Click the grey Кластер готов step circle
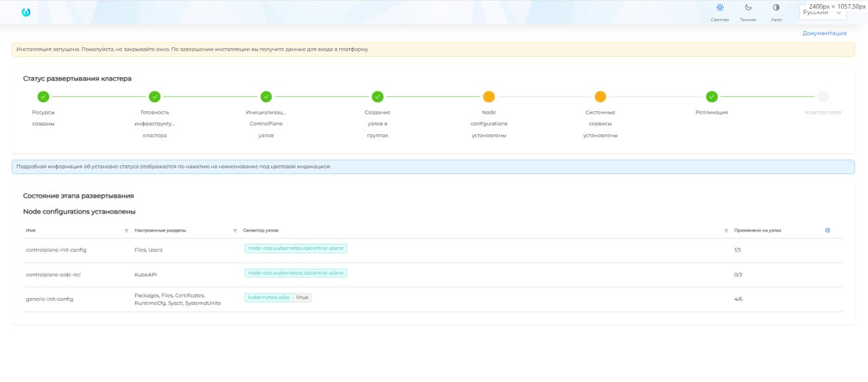 click(x=823, y=97)
